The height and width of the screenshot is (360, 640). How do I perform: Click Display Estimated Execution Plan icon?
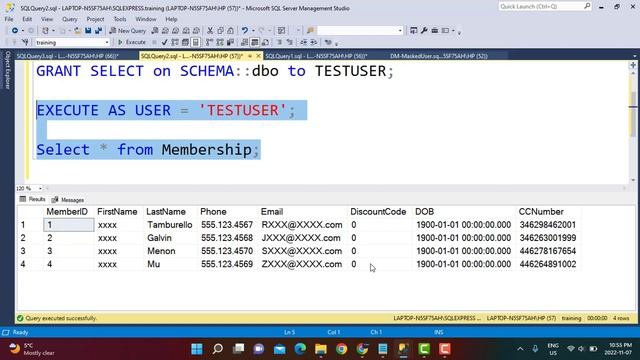pyautogui.click(x=175, y=42)
